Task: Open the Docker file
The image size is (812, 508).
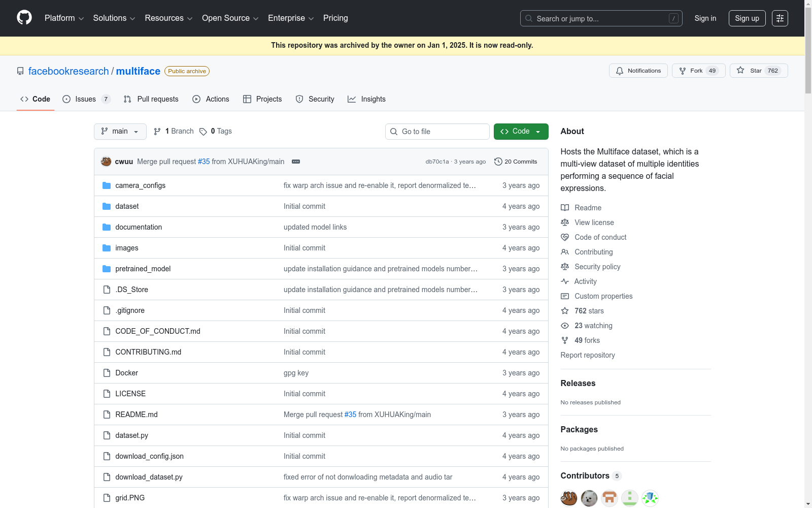Action: pyautogui.click(x=126, y=373)
